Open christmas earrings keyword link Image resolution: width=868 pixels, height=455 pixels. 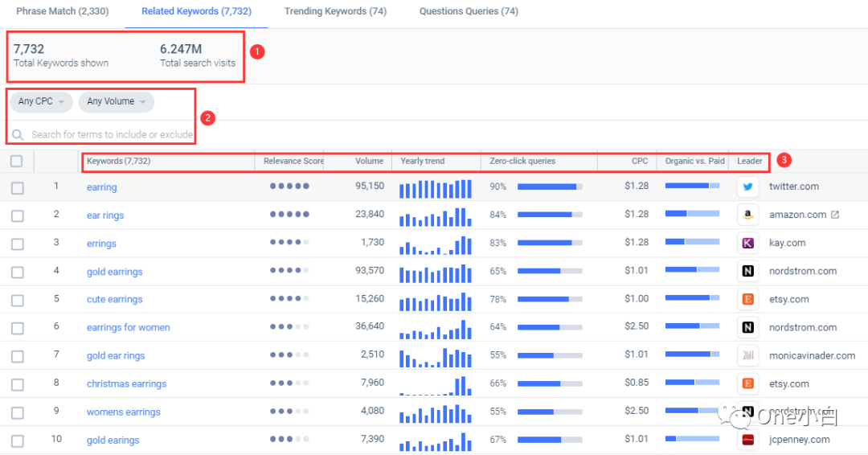127,384
